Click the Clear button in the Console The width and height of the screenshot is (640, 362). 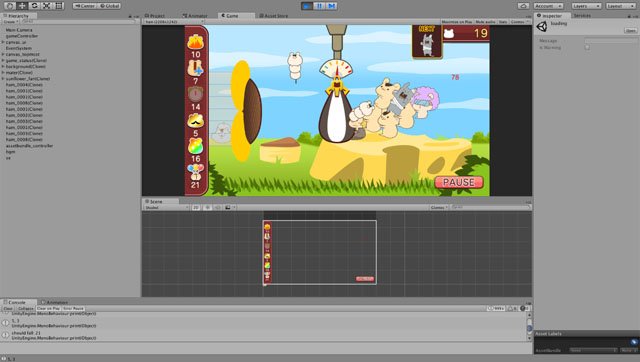click(8, 309)
